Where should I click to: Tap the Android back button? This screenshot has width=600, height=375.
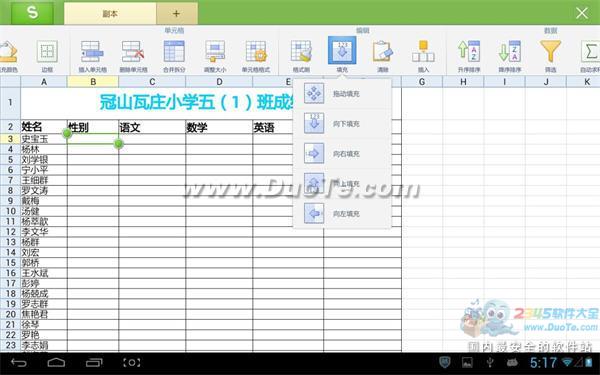point(18,362)
